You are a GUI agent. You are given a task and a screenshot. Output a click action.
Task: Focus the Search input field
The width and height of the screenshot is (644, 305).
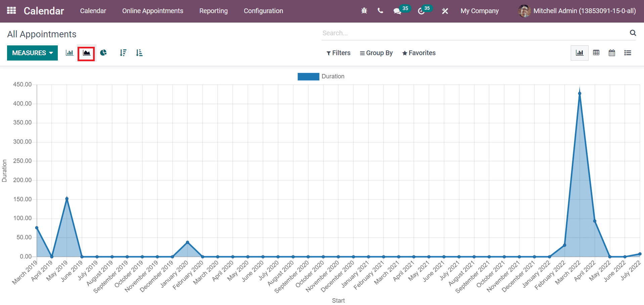click(474, 33)
